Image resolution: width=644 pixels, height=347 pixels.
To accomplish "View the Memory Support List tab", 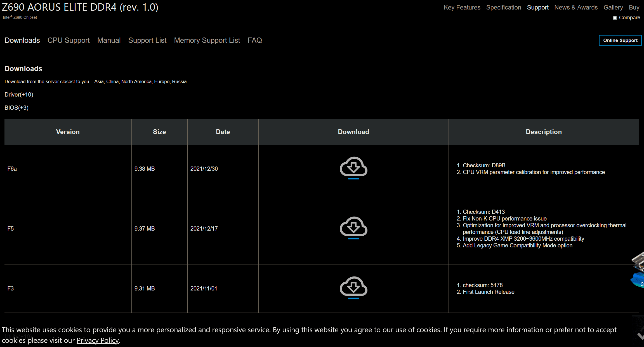I will pyautogui.click(x=207, y=40).
